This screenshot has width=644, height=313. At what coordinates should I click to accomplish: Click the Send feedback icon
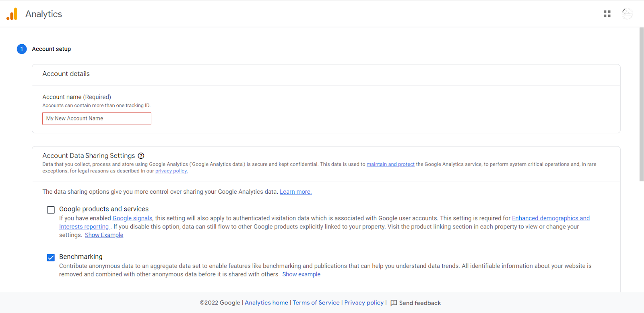coord(394,303)
